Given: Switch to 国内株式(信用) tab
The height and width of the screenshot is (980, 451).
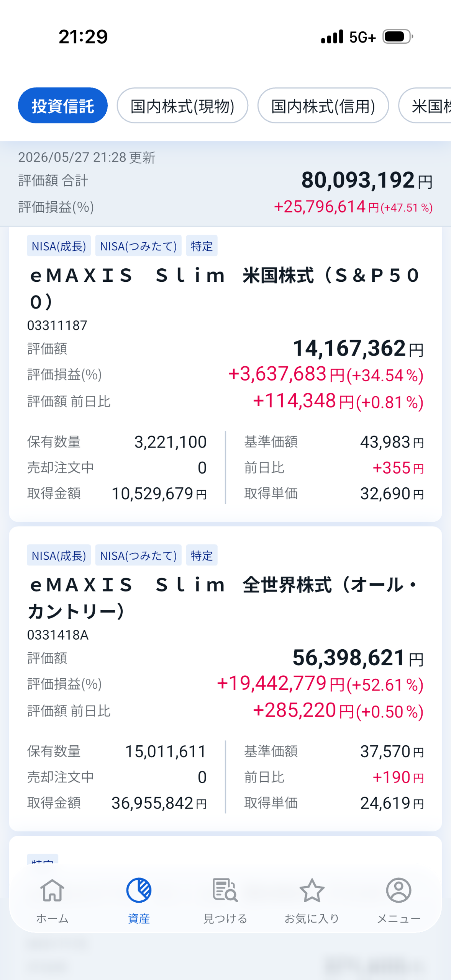Looking at the screenshot, I should 323,106.
